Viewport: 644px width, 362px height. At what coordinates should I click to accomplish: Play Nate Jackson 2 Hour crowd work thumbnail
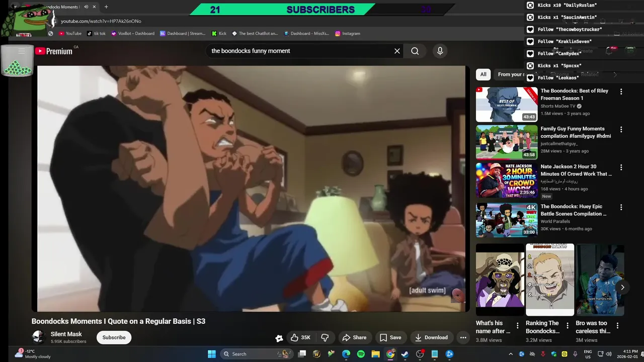pyautogui.click(x=507, y=180)
